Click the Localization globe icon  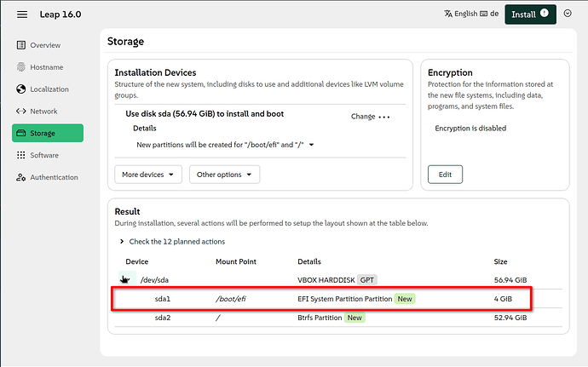[x=21, y=89]
